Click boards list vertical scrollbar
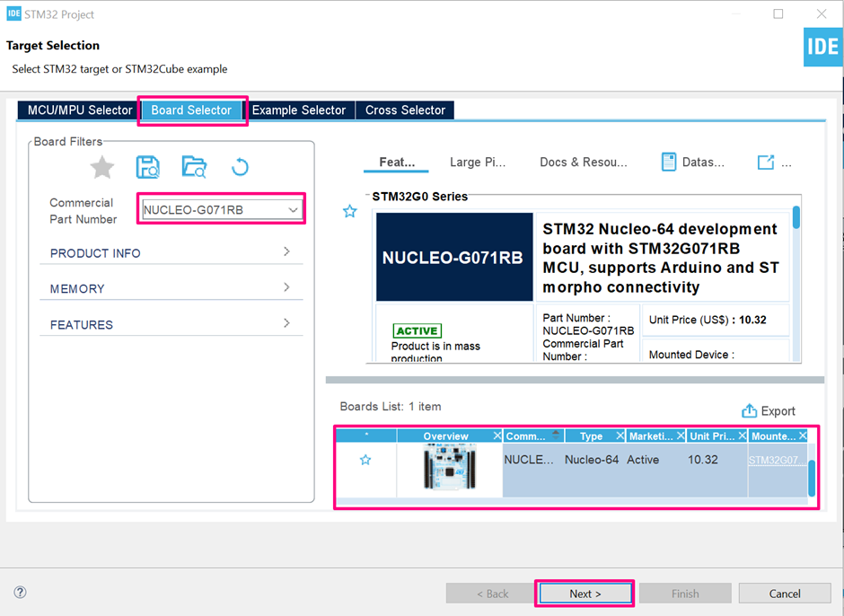The image size is (844, 616). (812, 477)
